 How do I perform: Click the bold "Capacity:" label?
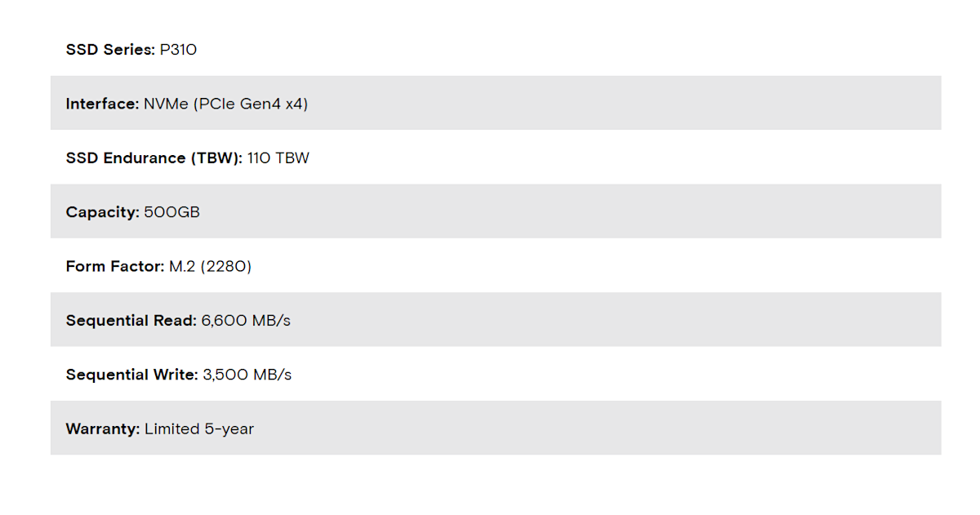[x=102, y=212]
